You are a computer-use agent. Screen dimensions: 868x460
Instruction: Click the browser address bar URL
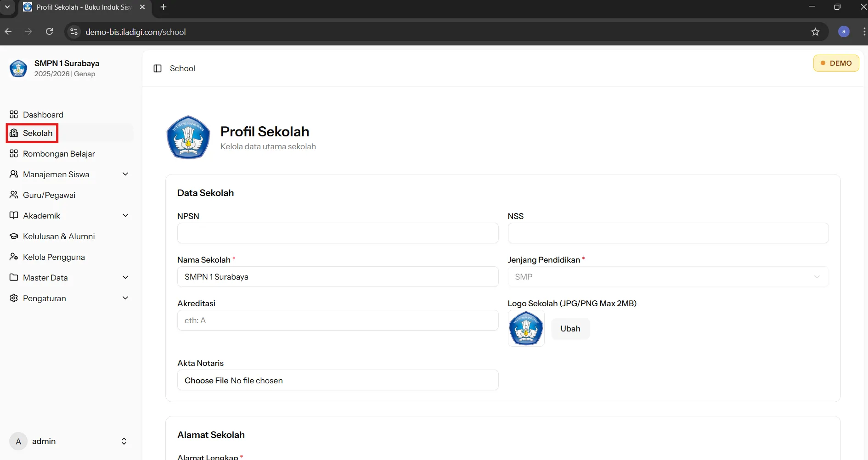[x=135, y=32]
